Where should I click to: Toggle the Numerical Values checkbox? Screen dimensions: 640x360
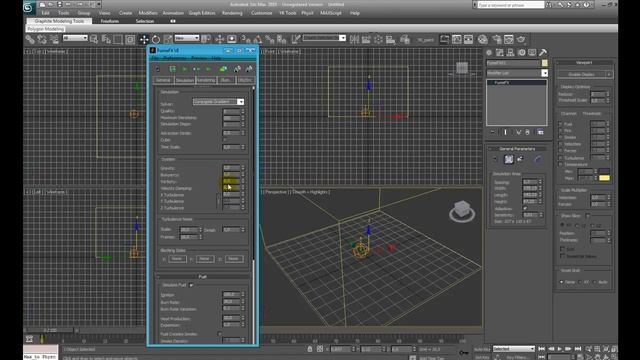click(562, 256)
